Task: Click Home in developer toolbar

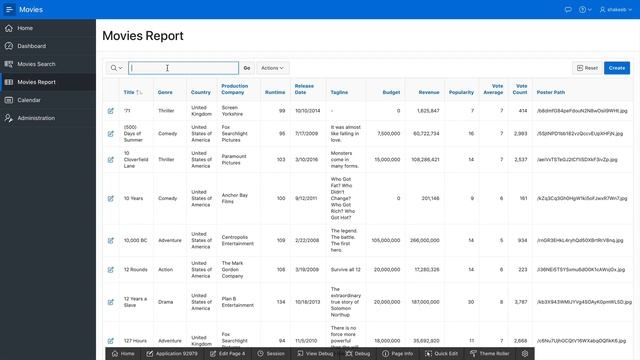Action: coord(123,353)
